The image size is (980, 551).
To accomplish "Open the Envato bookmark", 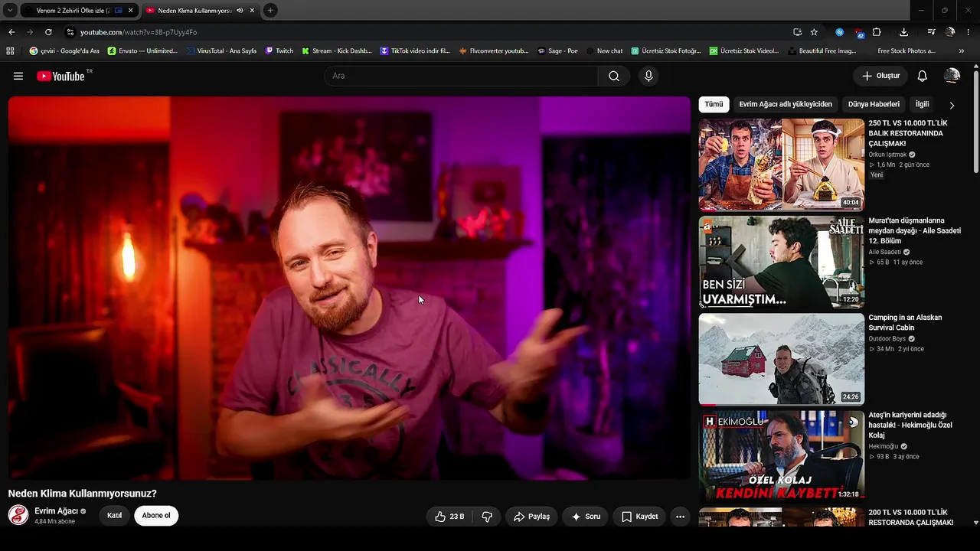I will coord(143,51).
